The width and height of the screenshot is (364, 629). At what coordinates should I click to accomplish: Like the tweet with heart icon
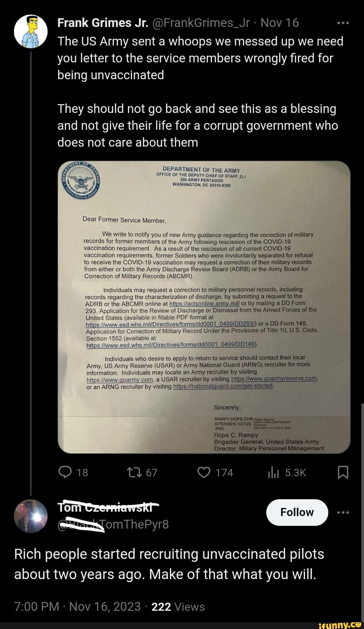(204, 472)
